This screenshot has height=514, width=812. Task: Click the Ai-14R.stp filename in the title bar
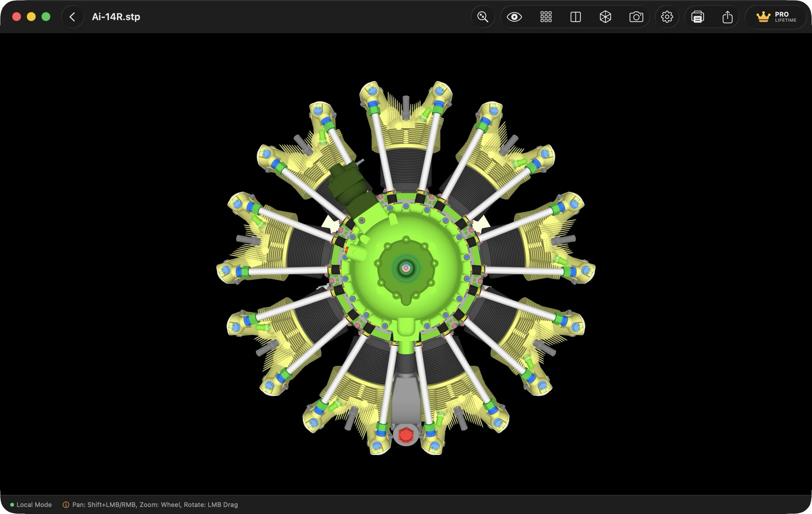pyautogui.click(x=116, y=17)
